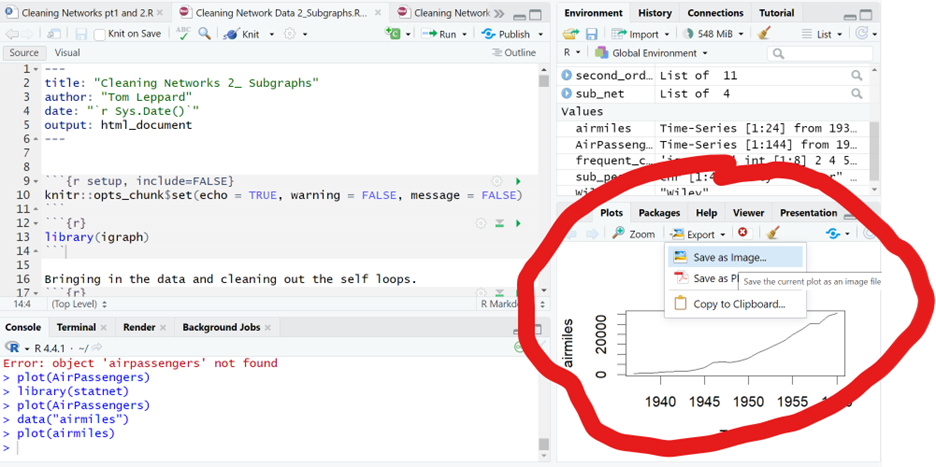The image size is (936, 467).
Task: Choose Copy to Clipboard menu entry
Action: tap(735, 304)
